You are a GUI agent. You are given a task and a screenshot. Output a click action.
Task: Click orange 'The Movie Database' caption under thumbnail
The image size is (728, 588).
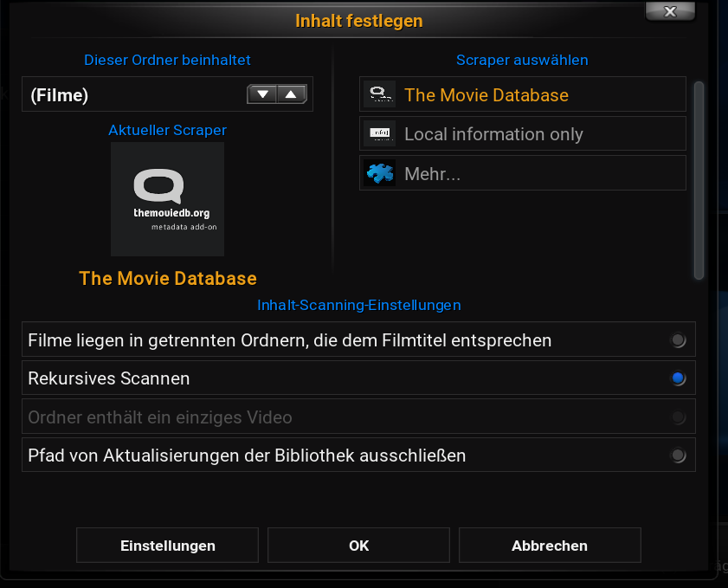(168, 278)
